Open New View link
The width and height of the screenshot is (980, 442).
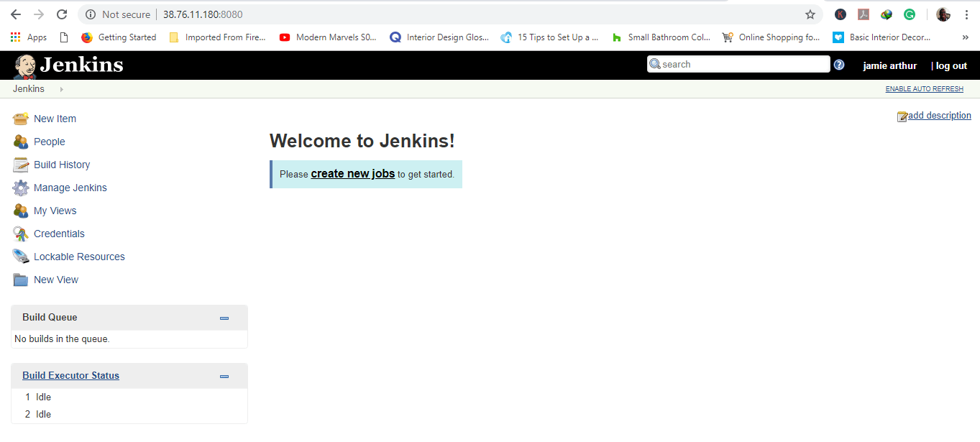[56, 280]
